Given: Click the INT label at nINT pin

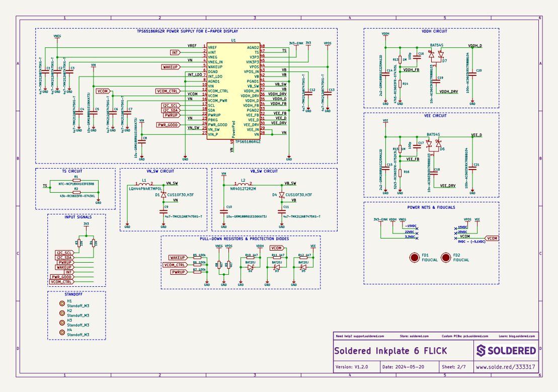Looking at the screenshot, I should click(175, 52).
